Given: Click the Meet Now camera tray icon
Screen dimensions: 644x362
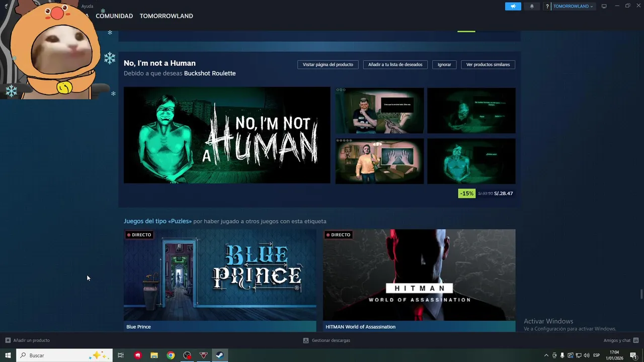Looking at the screenshot, I should pos(554,355).
